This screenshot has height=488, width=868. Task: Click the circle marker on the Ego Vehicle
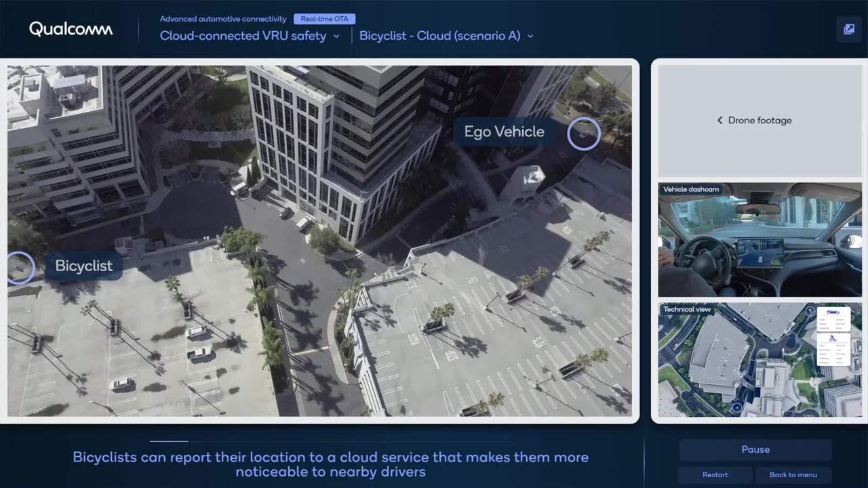[583, 133]
